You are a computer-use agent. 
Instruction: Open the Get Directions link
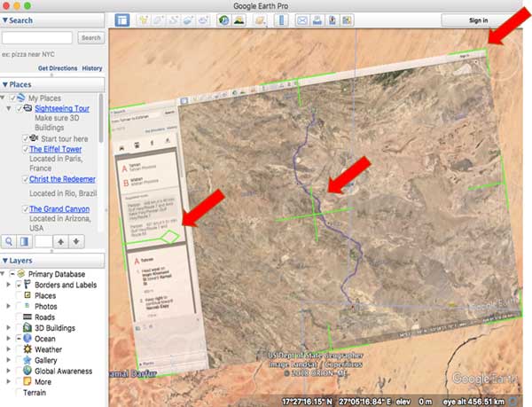[x=58, y=68]
